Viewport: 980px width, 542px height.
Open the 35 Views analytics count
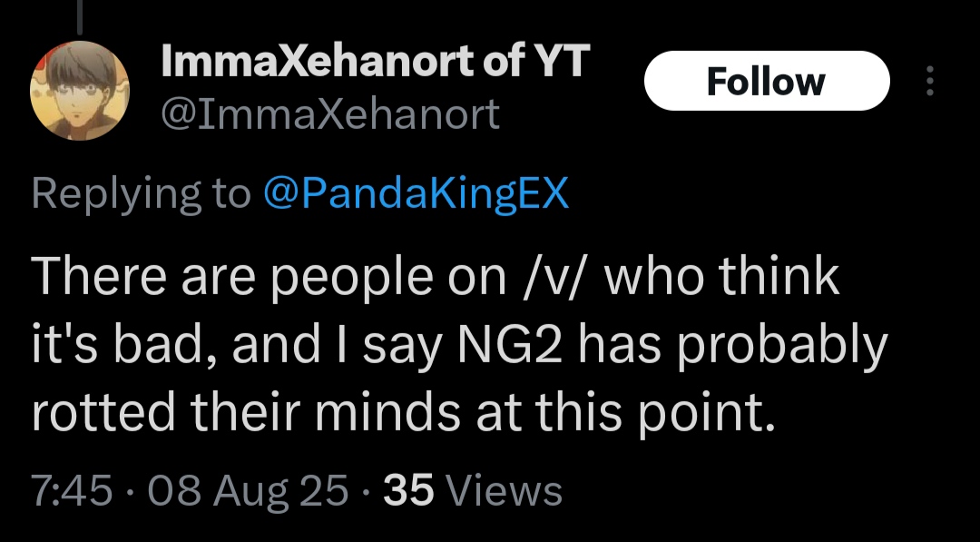(473, 490)
